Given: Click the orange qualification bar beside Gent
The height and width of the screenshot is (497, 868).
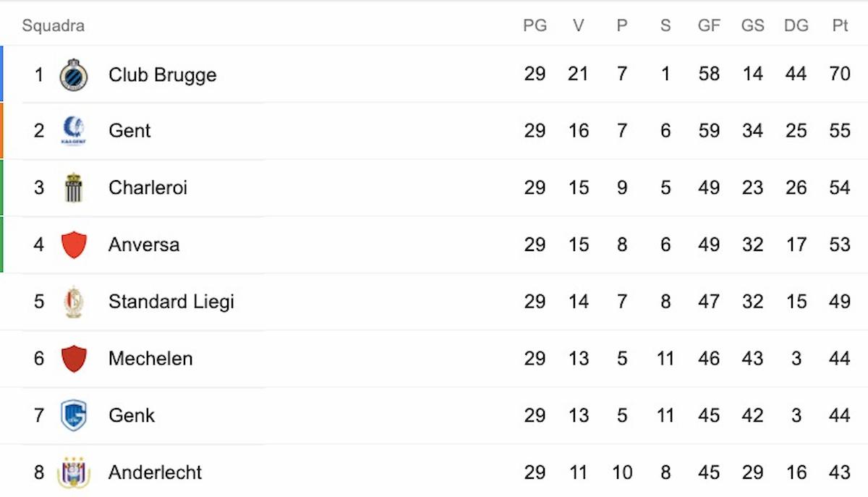Looking at the screenshot, I should (1, 130).
